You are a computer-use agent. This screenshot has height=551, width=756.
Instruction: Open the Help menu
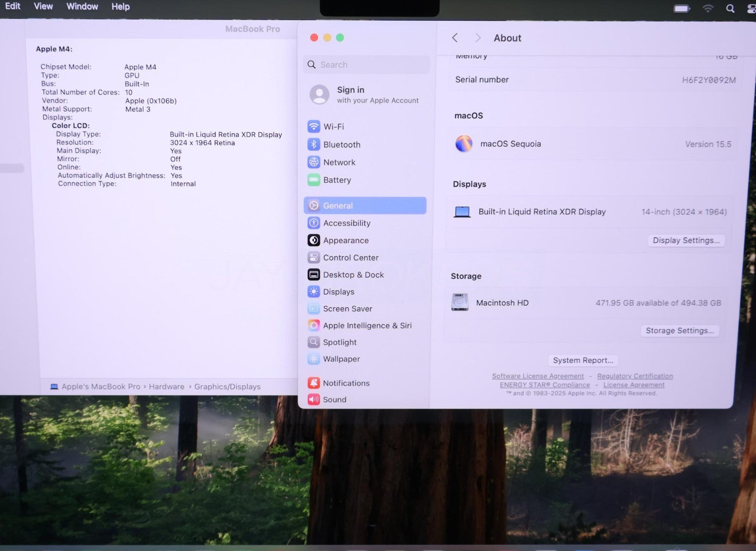tap(120, 7)
